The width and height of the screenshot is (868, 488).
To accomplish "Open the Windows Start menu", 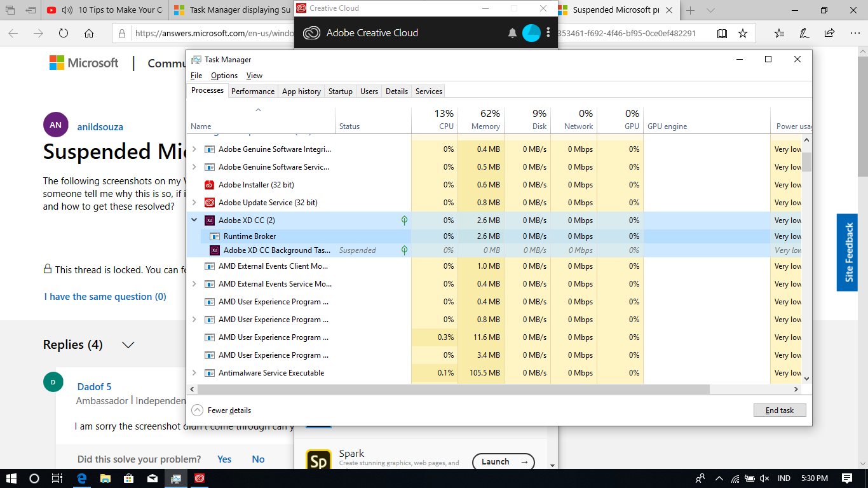I will pos(11,478).
